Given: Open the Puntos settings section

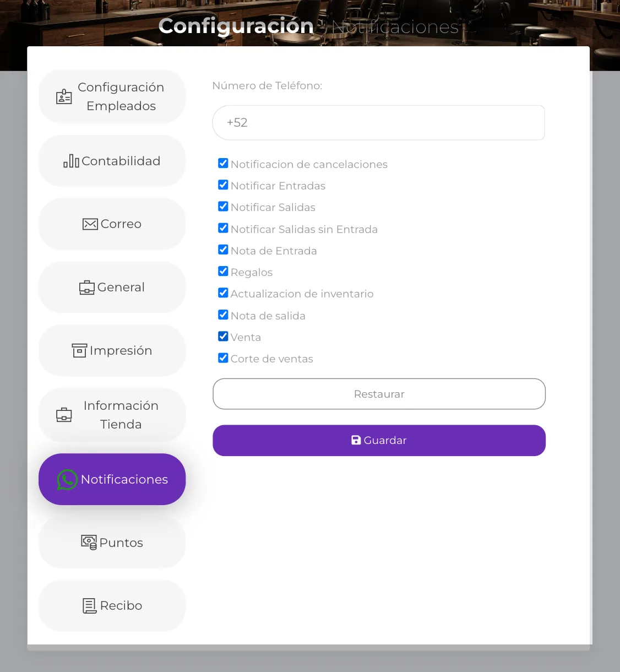Looking at the screenshot, I should [x=112, y=543].
